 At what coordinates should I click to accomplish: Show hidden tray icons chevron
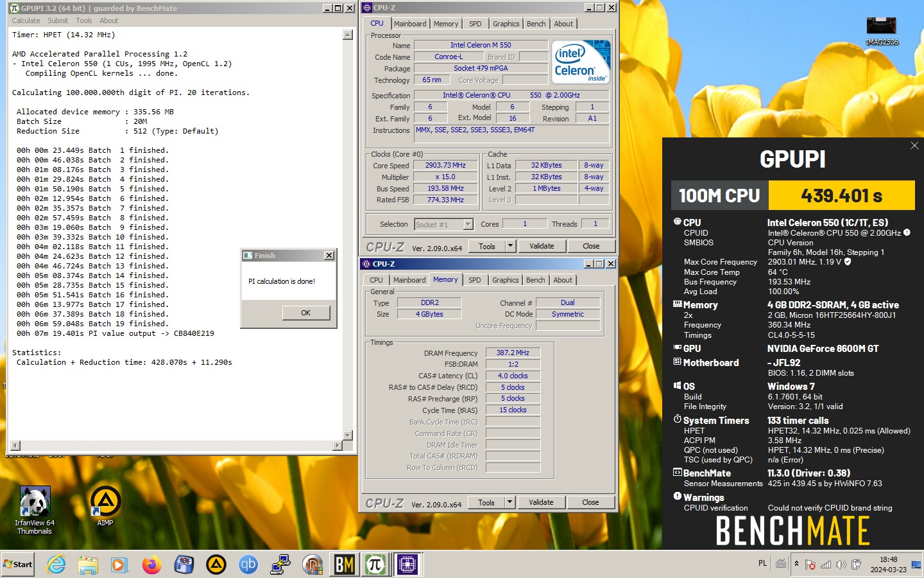coord(796,564)
